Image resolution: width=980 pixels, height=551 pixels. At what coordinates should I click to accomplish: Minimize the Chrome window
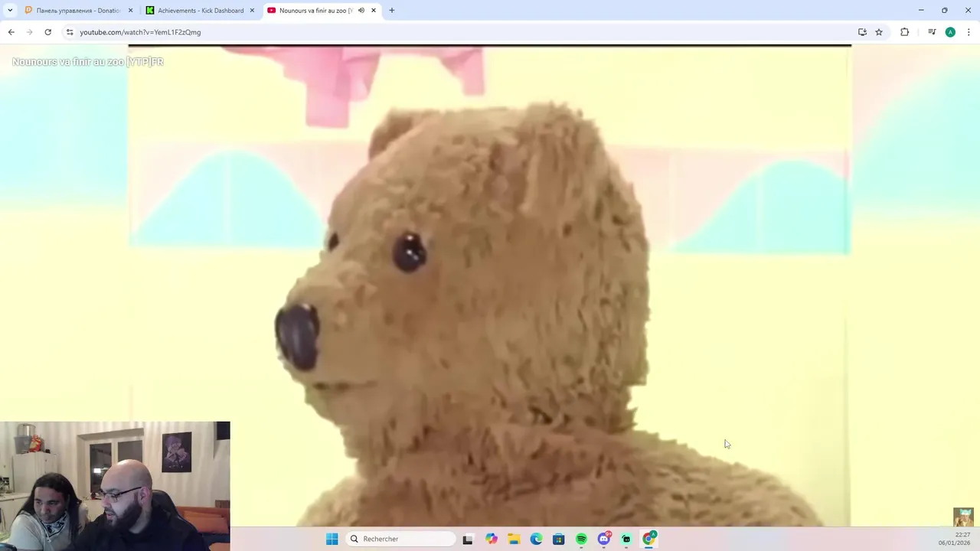(921, 10)
